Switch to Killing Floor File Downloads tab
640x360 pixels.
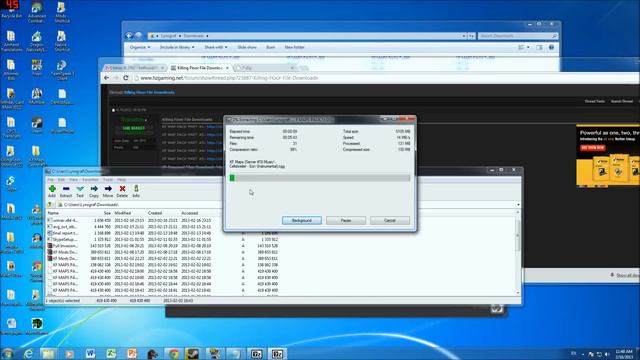[200, 68]
